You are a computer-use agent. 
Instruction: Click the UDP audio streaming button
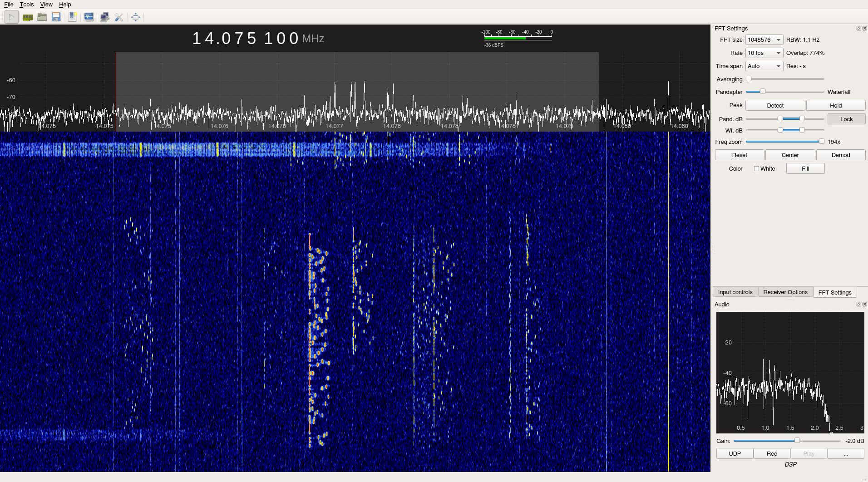point(735,453)
